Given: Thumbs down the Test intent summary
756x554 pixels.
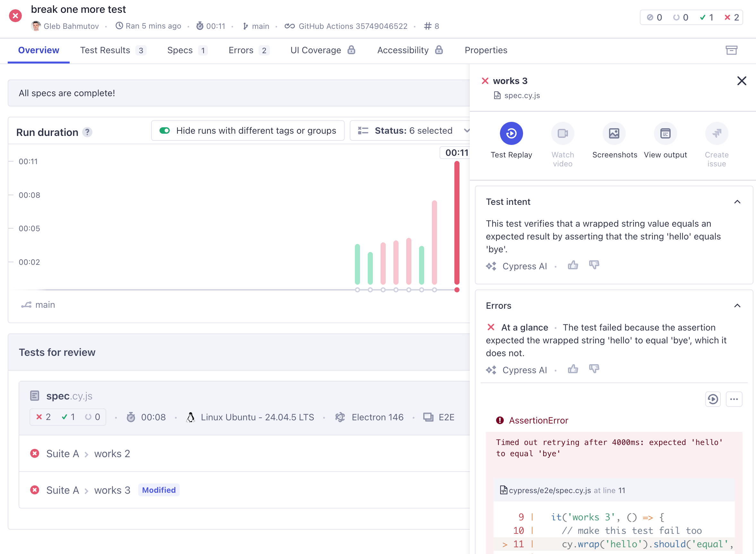Looking at the screenshot, I should (594, 265).
